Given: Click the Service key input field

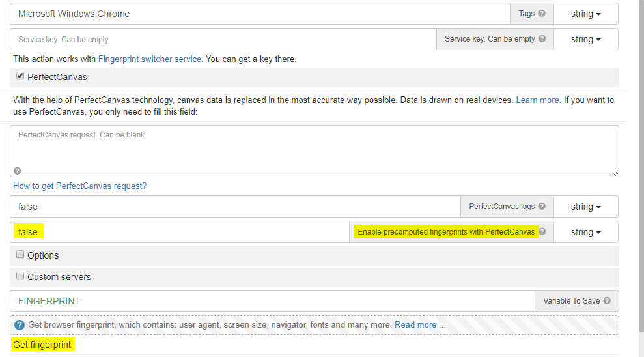Looking at the screenshot, I should click(x=223, y=40).
